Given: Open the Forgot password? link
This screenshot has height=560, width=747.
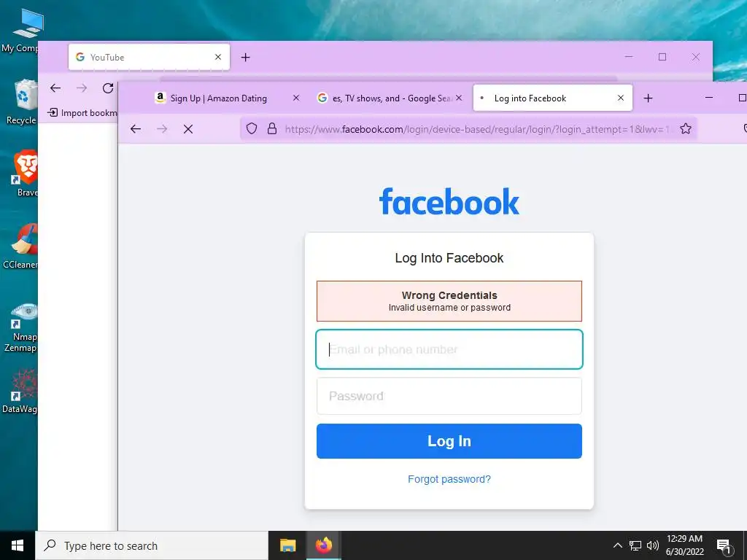Looking at the screenshot, I should [x=449, y=479].
